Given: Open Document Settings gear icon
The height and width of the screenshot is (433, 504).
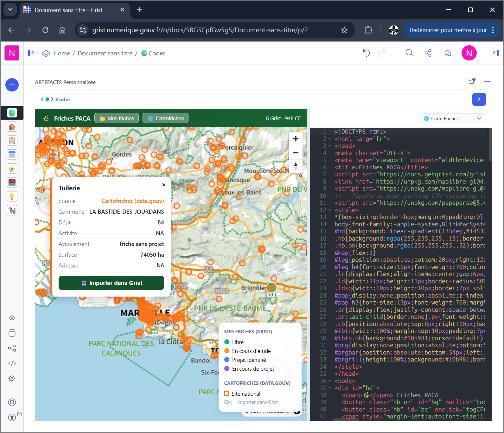Looking at the screenshot, I should click(x=12, y=379).
